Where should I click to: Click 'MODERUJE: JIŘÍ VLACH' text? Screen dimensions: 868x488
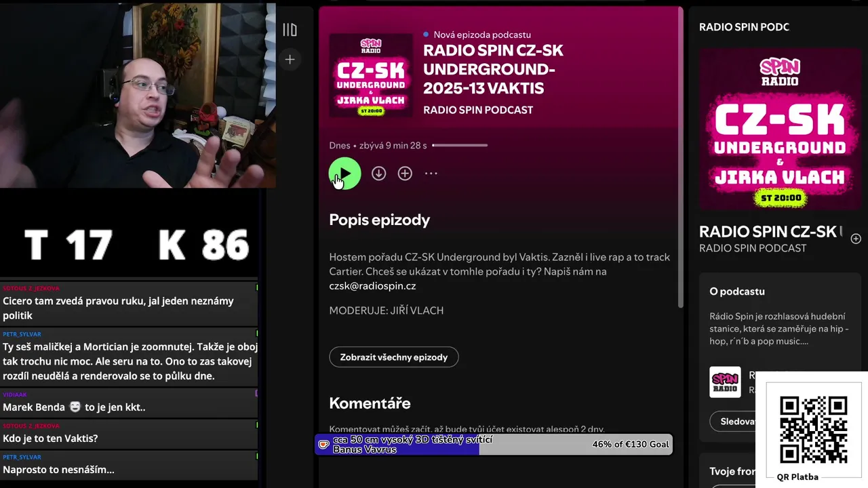point(387,310)
